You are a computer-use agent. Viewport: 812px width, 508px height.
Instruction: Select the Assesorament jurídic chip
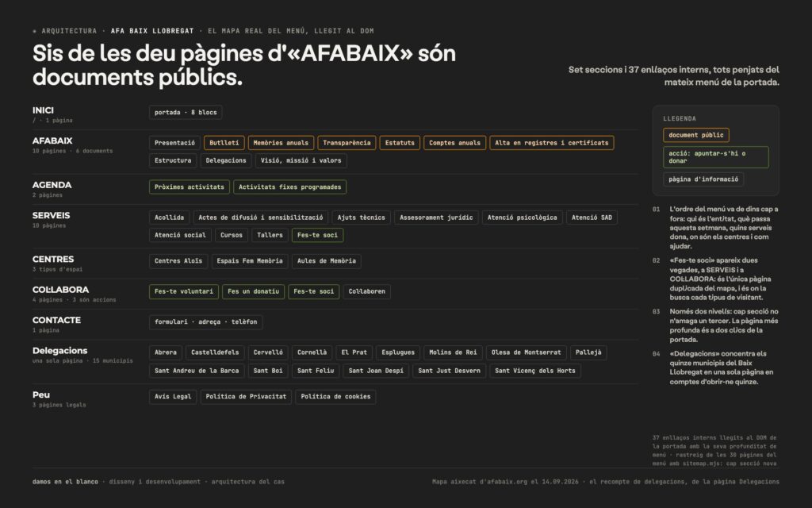pyautogui.click(x=436, y=217)
